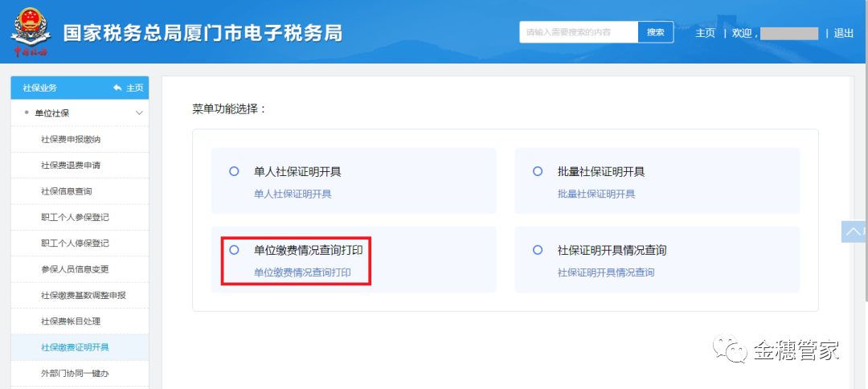Open 参保人员信息变更 menu item
Screen dimensions: 868x389
(x=80, y=269)
